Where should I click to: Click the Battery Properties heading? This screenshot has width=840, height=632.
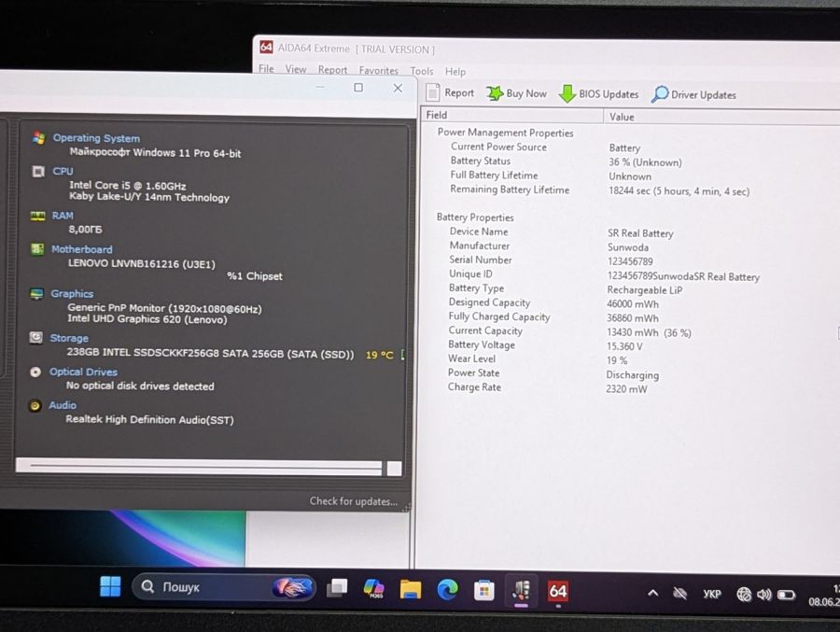pos(475,218)
